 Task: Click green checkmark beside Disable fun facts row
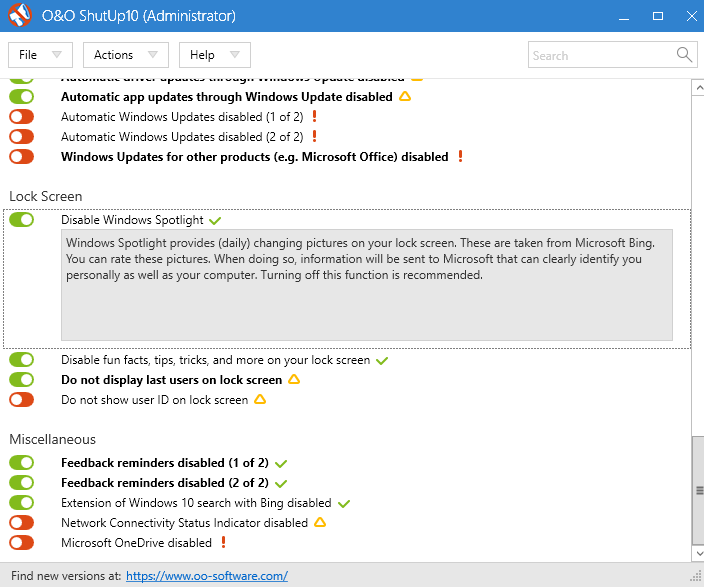point(382,361)
